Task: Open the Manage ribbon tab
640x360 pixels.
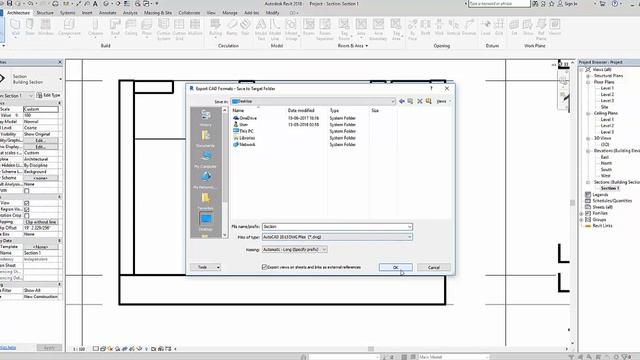Action: point(230,13)
